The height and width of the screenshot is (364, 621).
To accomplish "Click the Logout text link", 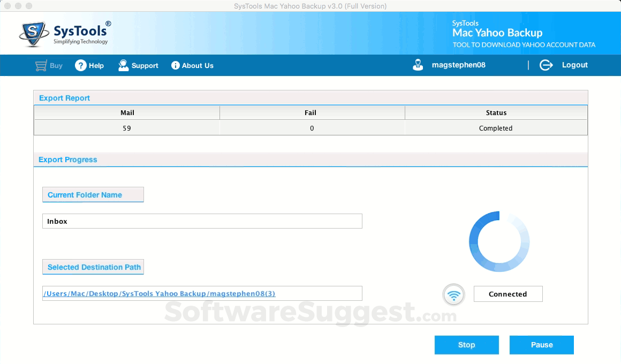I will tap(574, 65).
